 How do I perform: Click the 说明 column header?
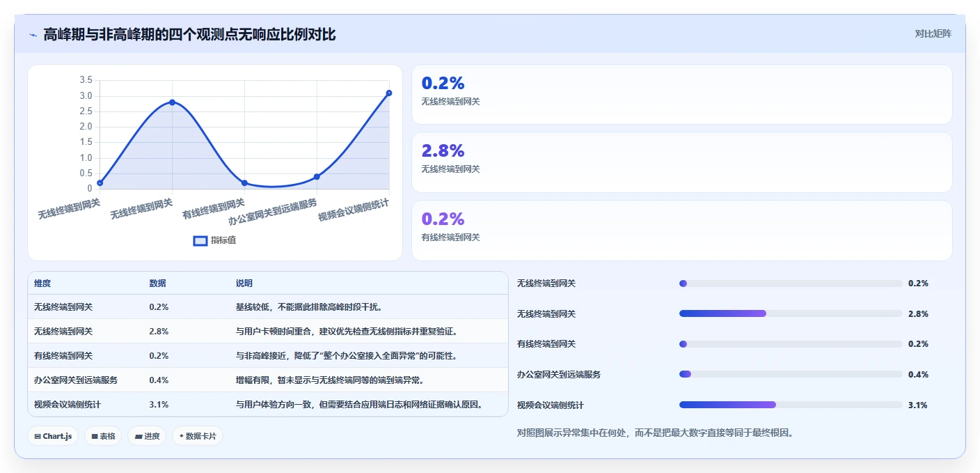coord(244,284)
